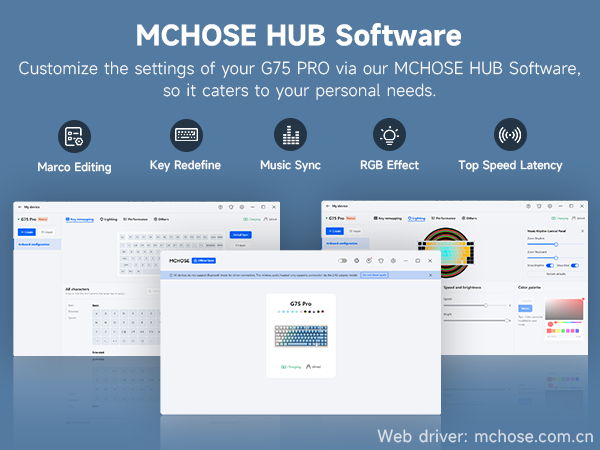Open Lighting tab in left My device window
600x450 pixels.
click(x=109, y=219)
